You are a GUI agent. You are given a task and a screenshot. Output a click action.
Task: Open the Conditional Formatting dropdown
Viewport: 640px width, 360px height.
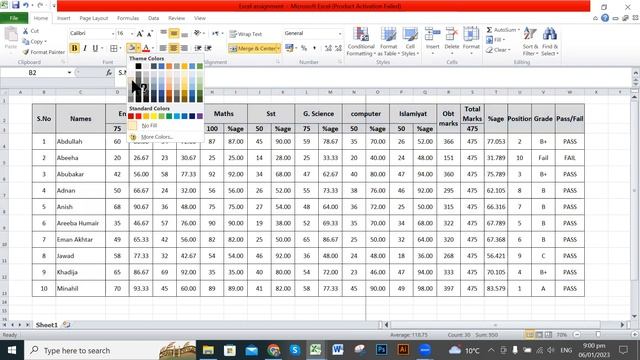361,42
